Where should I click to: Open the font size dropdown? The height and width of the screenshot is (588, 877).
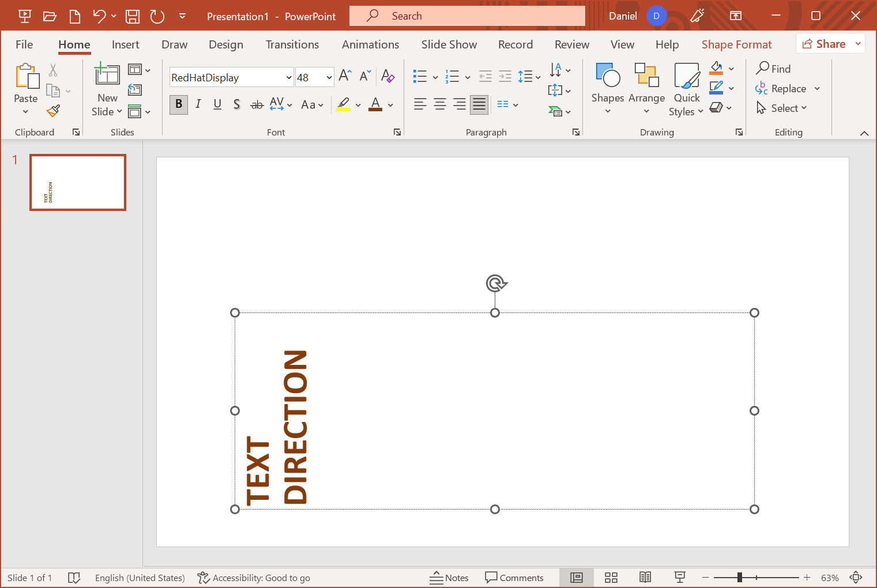[x=329, y=78]
